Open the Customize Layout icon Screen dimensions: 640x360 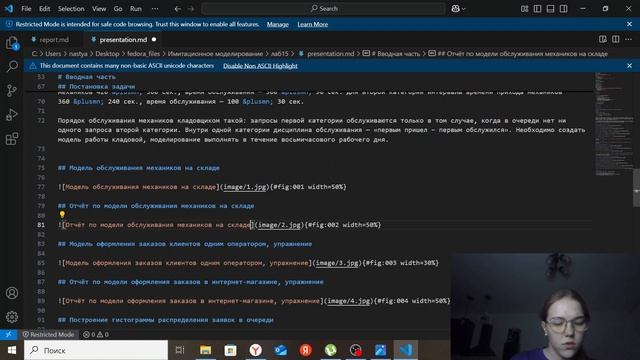(x=524, y=9)
